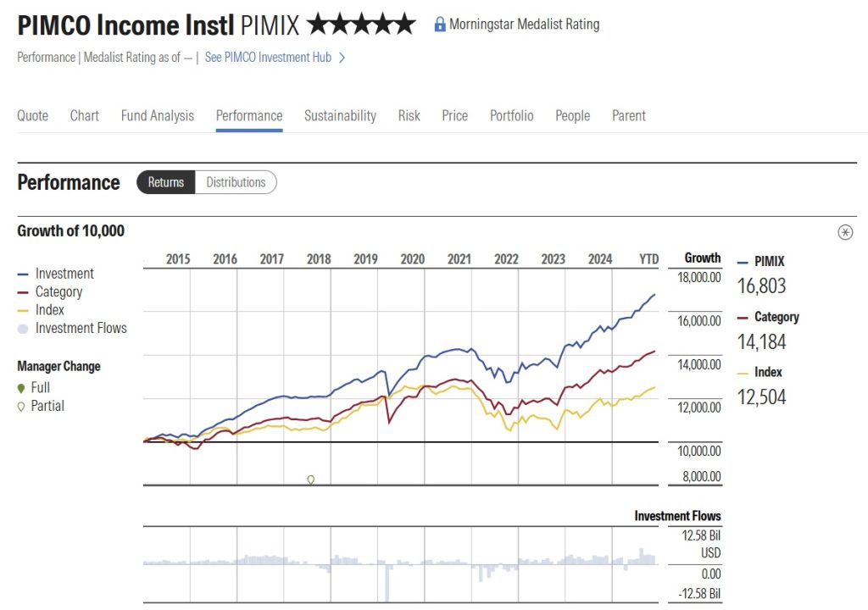Click the Investment Flows legend dot

(x=23, y=329)
